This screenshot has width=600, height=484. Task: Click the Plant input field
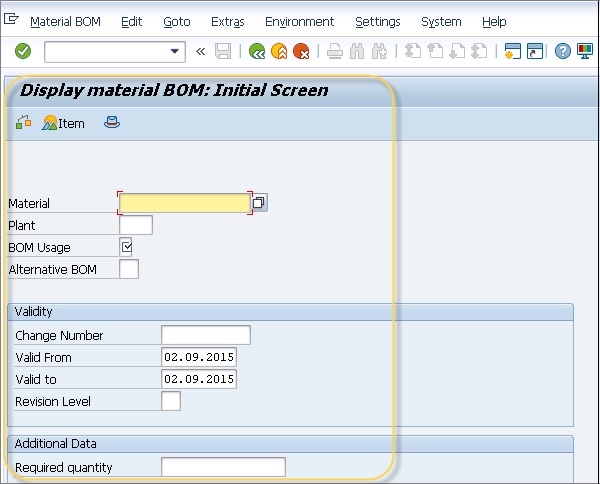[136, 225]
